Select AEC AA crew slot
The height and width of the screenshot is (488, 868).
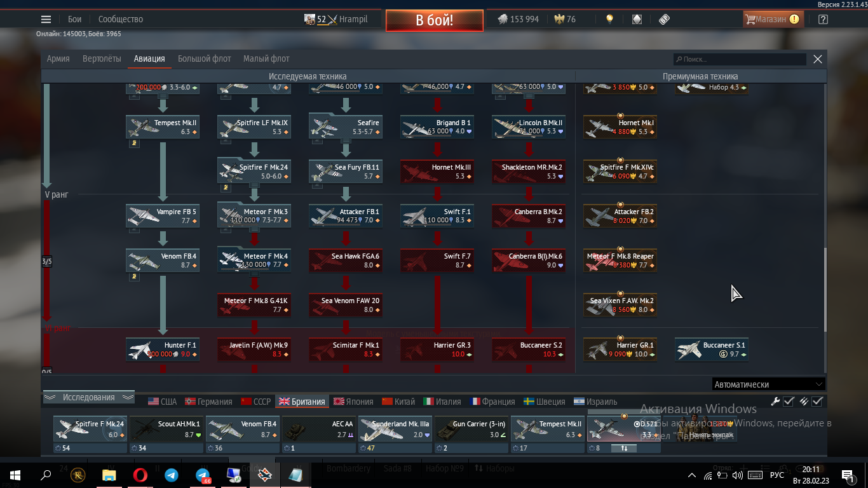click(x=319, y=429)
